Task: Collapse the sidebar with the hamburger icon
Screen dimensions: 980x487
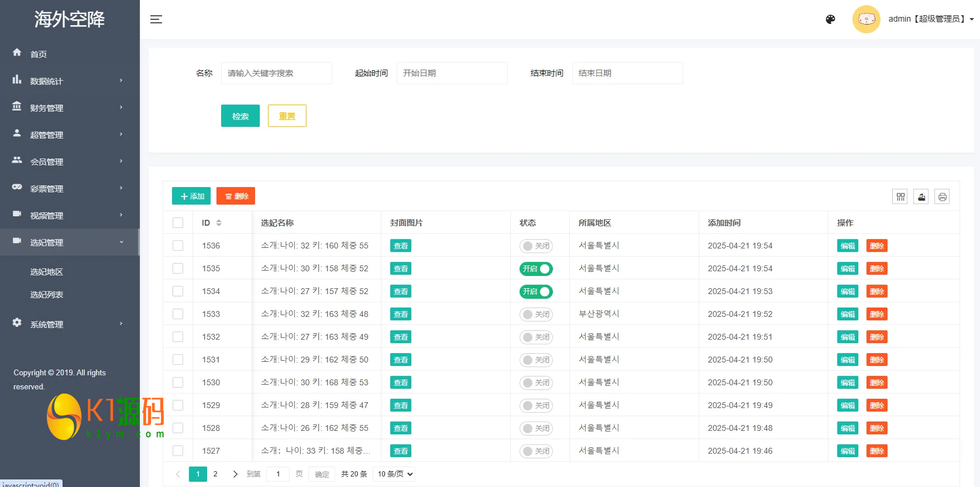Action: [x=156, y=19]
